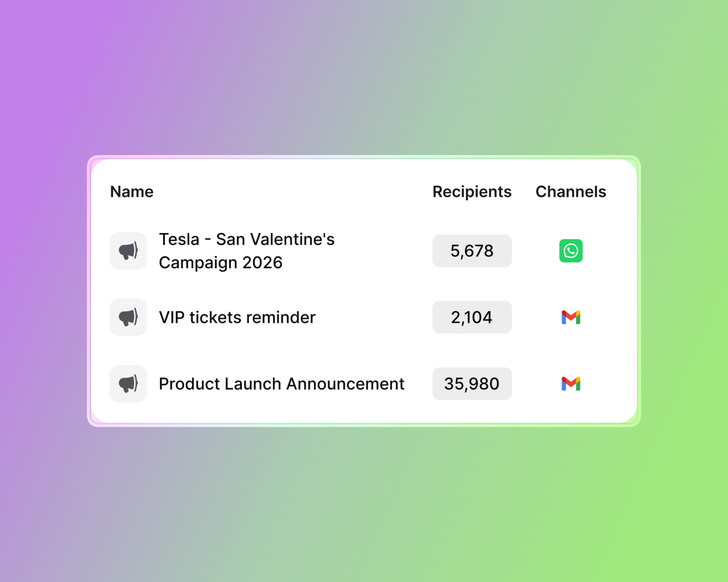Click the megaphone icon beside VIP tickets reminder
The height and width of the screenshot is (582, 728).
click(128, 317)
